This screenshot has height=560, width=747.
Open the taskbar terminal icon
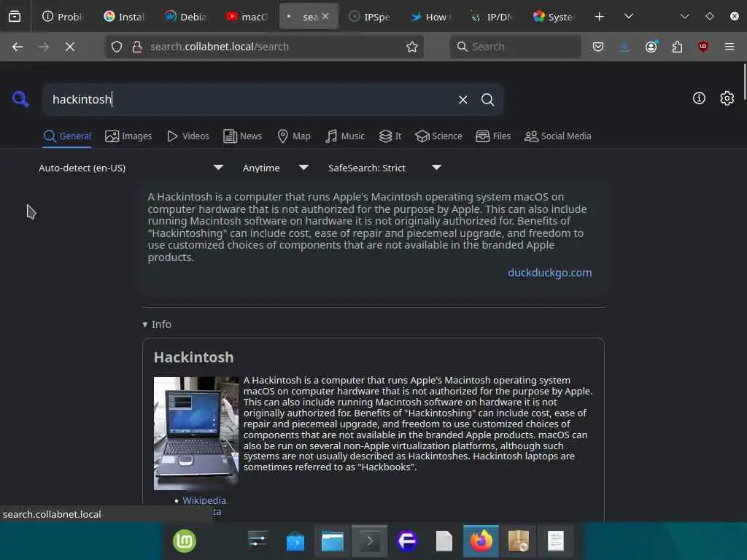pyautogui.click(x=369, y=542)
